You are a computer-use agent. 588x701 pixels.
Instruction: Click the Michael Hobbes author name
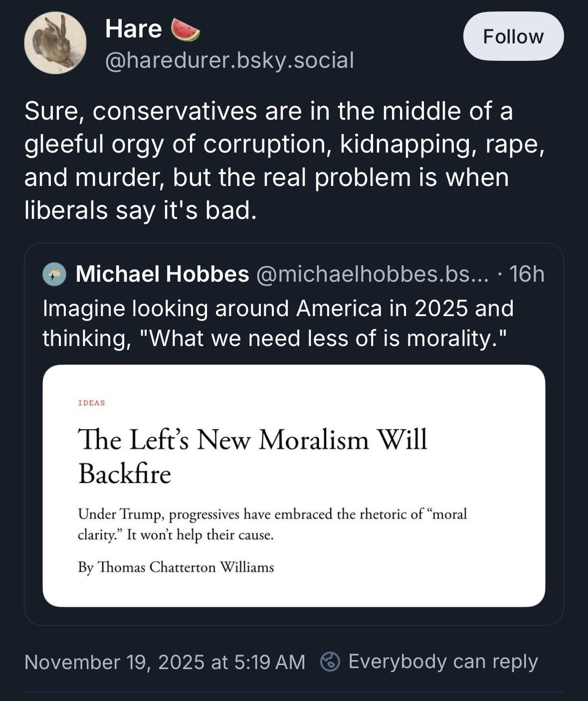tap(162, 274)
